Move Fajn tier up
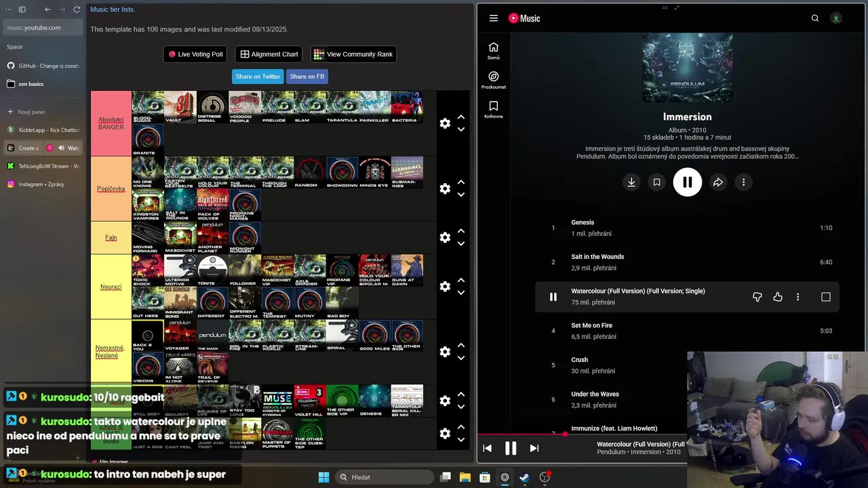 coord(461,231)
